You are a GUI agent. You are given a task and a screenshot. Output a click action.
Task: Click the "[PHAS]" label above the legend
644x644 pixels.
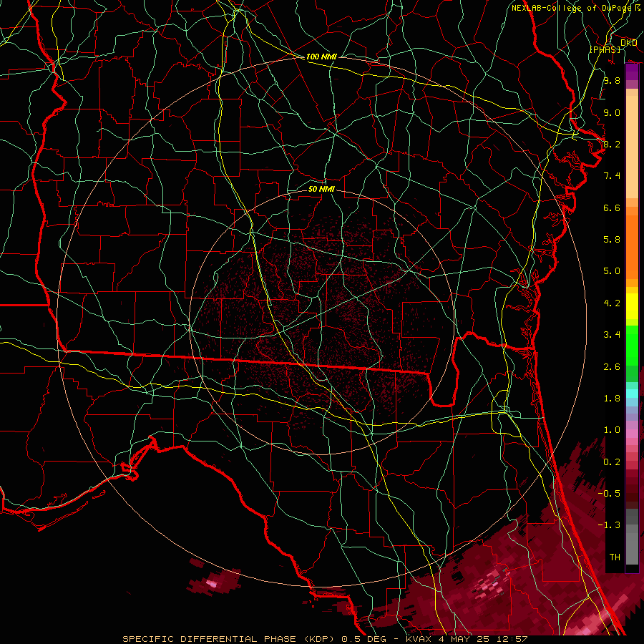coord(605,49)
